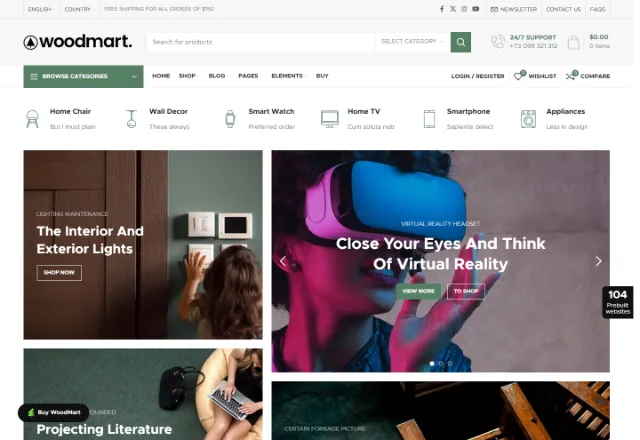
Task: Open the Country dropdown
Action: (79, 9)
